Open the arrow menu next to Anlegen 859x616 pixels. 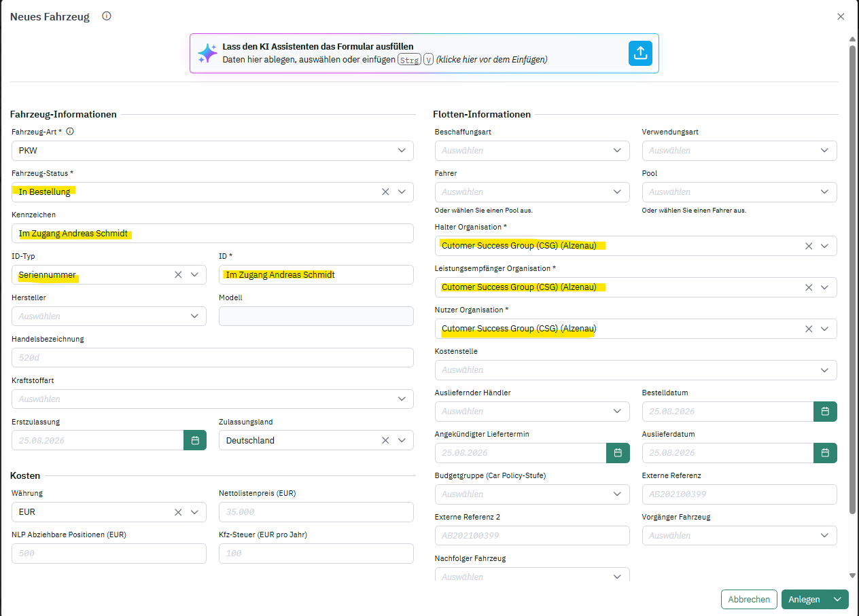point(838,599)
